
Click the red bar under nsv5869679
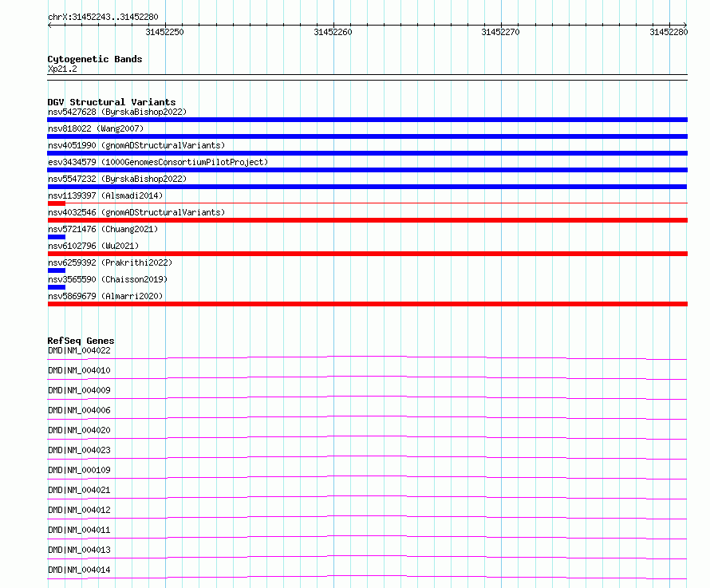(x=367, y=304)
